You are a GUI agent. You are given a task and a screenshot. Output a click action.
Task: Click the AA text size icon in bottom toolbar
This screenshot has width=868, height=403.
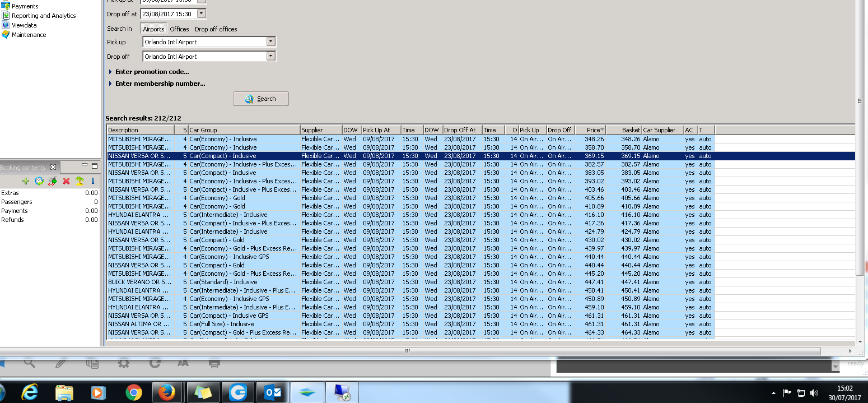coord(183,363)
